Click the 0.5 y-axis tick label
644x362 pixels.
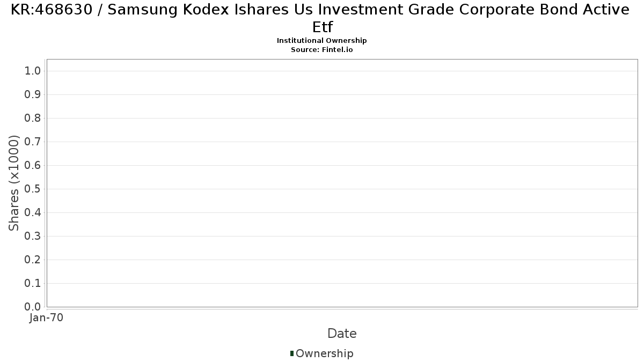33,189
